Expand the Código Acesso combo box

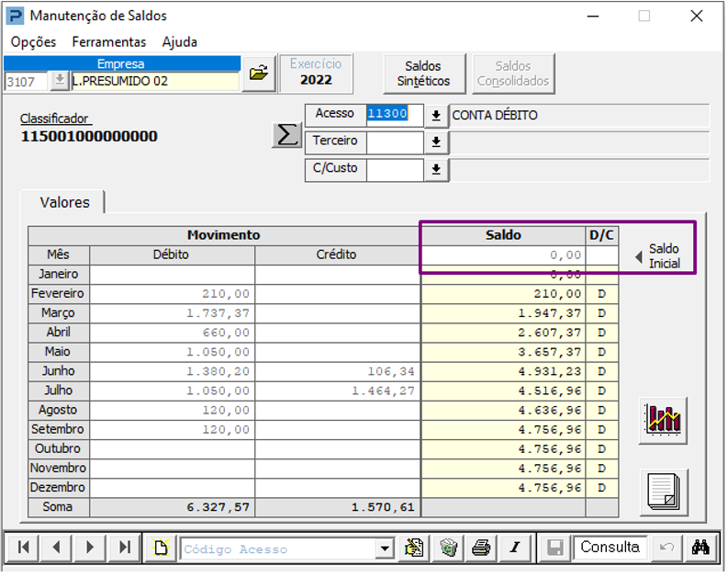385,549
